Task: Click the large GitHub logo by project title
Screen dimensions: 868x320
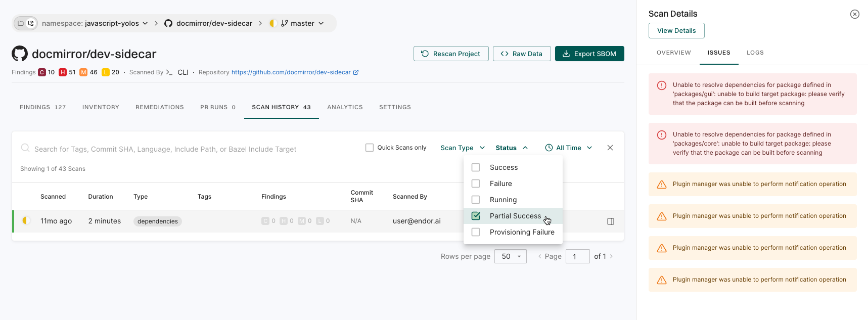Action: tap(20, 54)
